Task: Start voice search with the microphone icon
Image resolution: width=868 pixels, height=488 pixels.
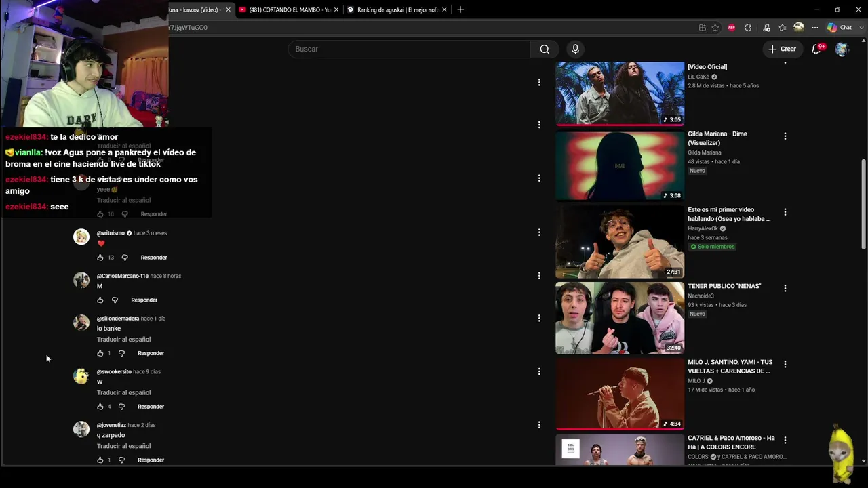Action: 575,49
